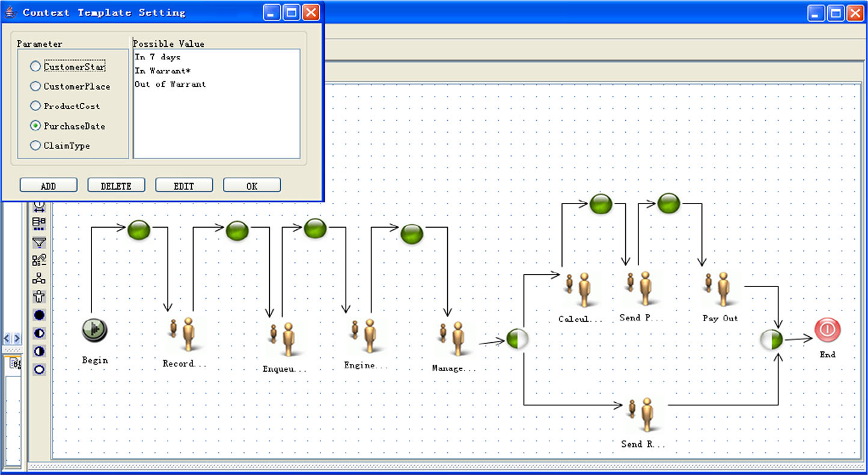Click the Pay Out activity node
Screen dimensions: 868x475
(720, 290)
